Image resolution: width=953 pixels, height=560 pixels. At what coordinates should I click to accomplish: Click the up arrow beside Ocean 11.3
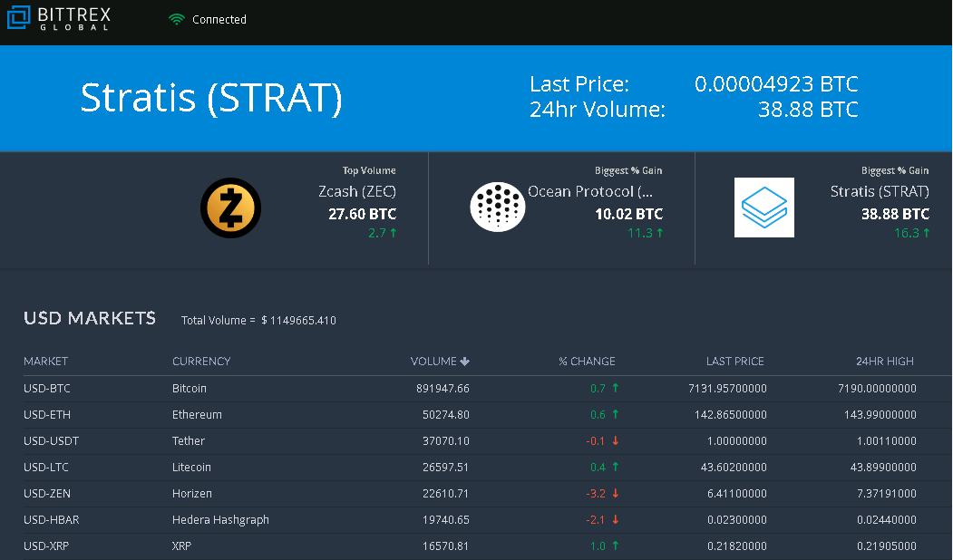660,233
